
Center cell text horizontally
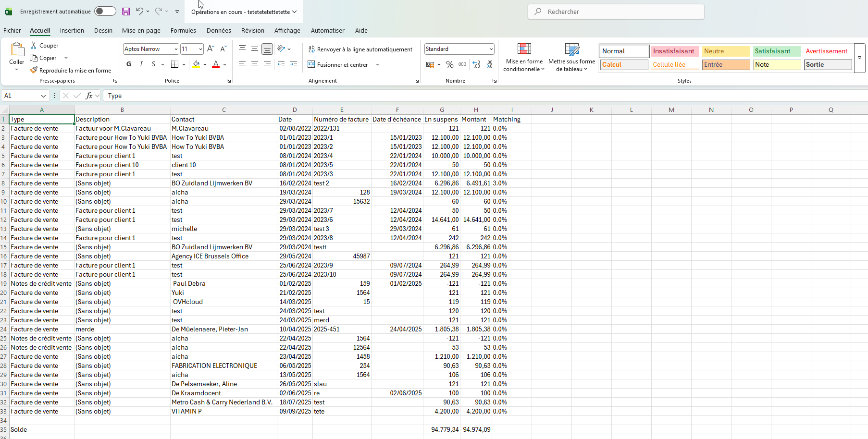click(x=255, y=64)
